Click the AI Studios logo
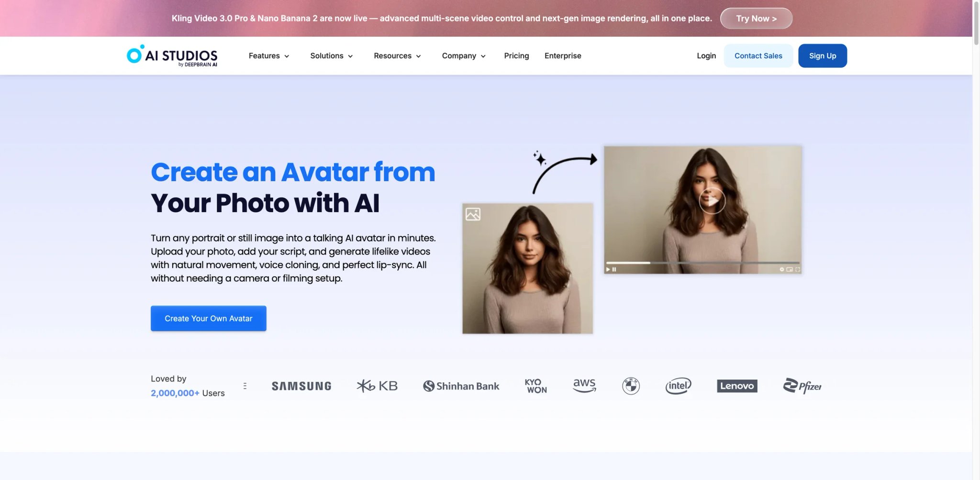 click(172, 56)
